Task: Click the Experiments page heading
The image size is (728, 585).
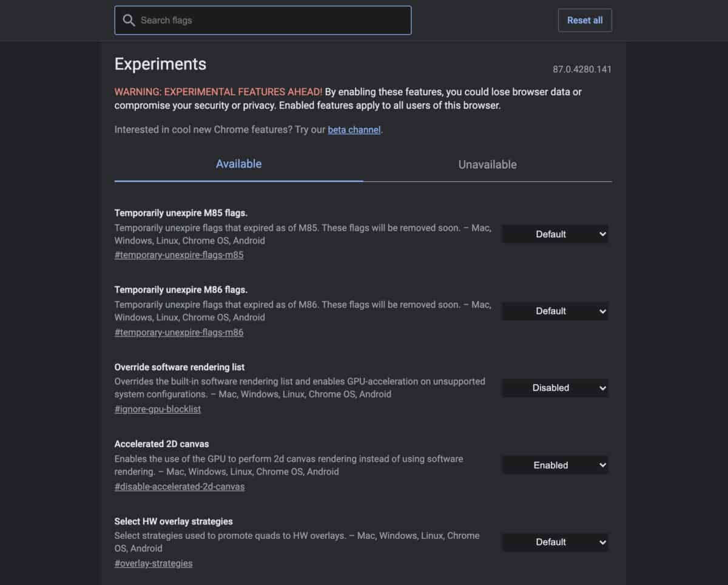Action: click(160, 64)
